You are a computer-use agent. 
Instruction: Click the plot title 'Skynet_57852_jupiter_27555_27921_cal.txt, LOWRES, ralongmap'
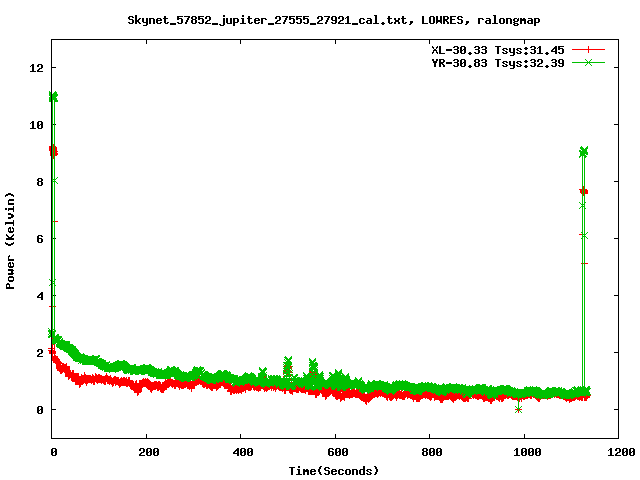333,20
